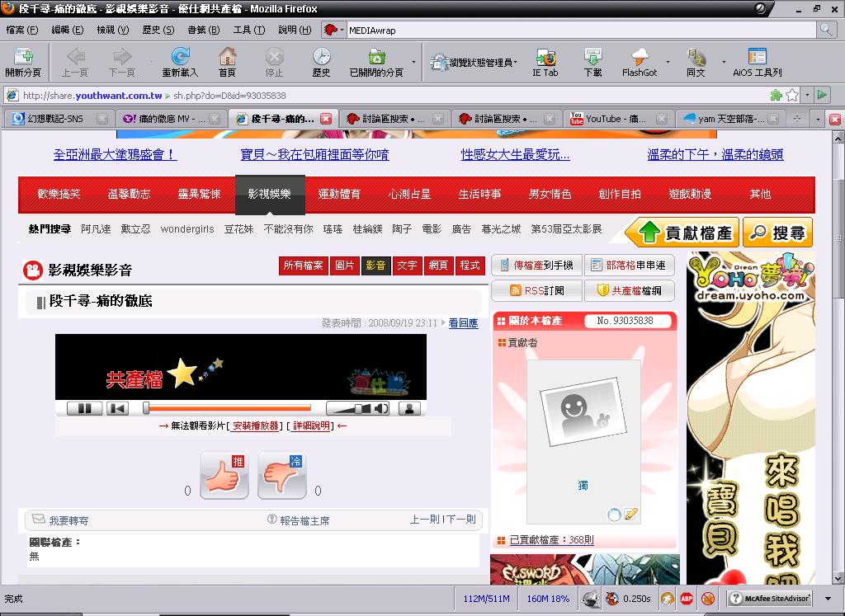Image resolution: width=845 pixels, height=616 pixels.
Task: Click the video progress seek bar
Action: click(228, 409)
